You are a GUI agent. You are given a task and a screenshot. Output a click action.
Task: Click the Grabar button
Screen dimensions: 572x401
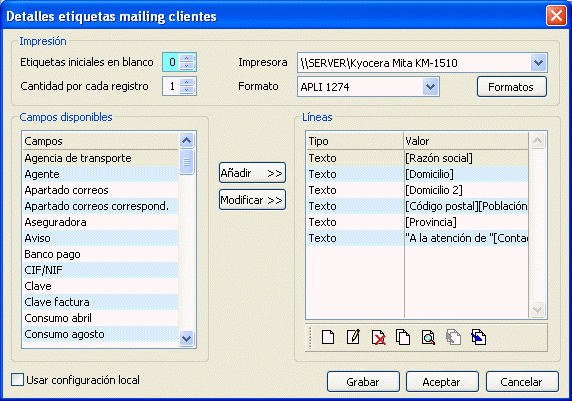(x=363, y=382)
